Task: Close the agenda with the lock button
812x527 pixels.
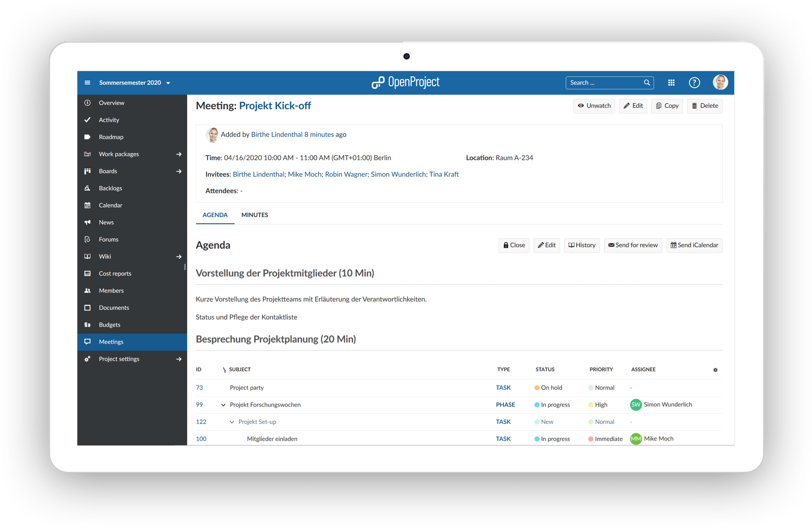Action: click(514, 245)
